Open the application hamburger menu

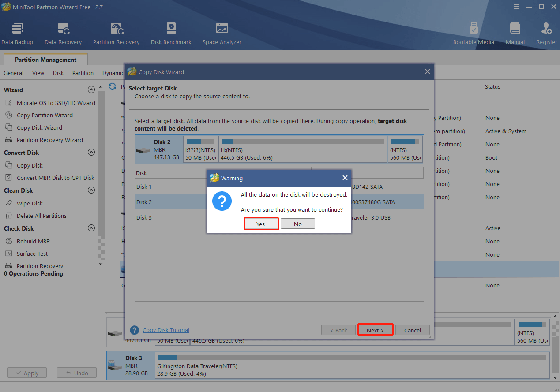coord(516,6)
